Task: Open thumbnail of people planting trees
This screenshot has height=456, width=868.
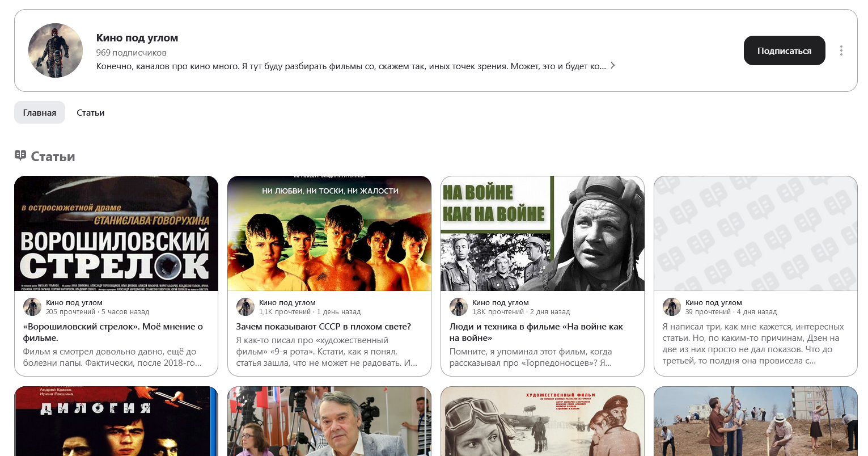Action: coord(756,421)
